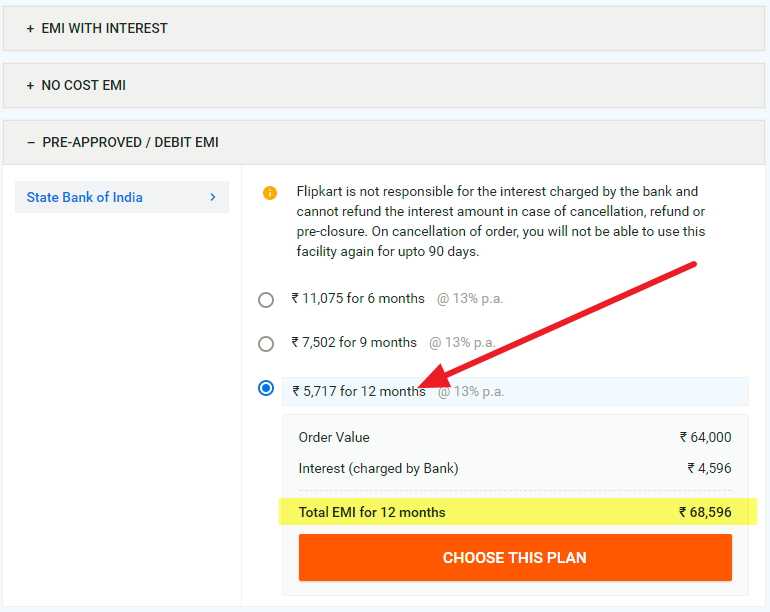
Task: Expand the NO COST EMI section
Action: pos(384,85)
